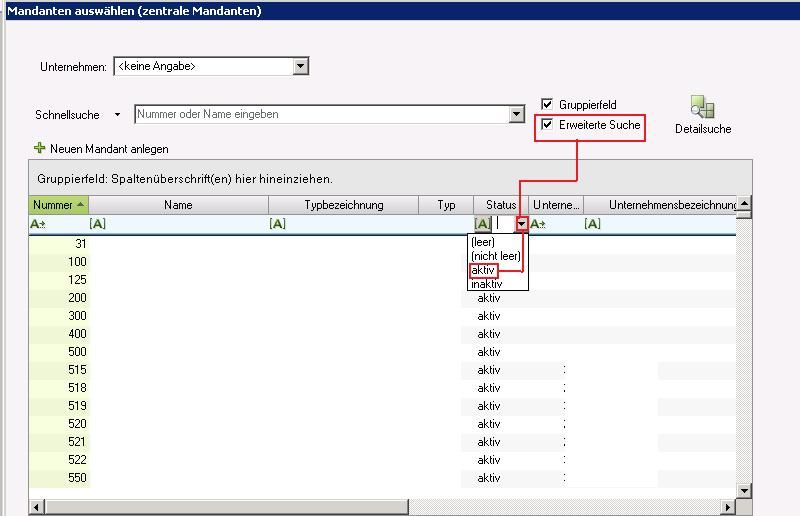Click the horizontal scrollbar right arrow

pos(728,507)
